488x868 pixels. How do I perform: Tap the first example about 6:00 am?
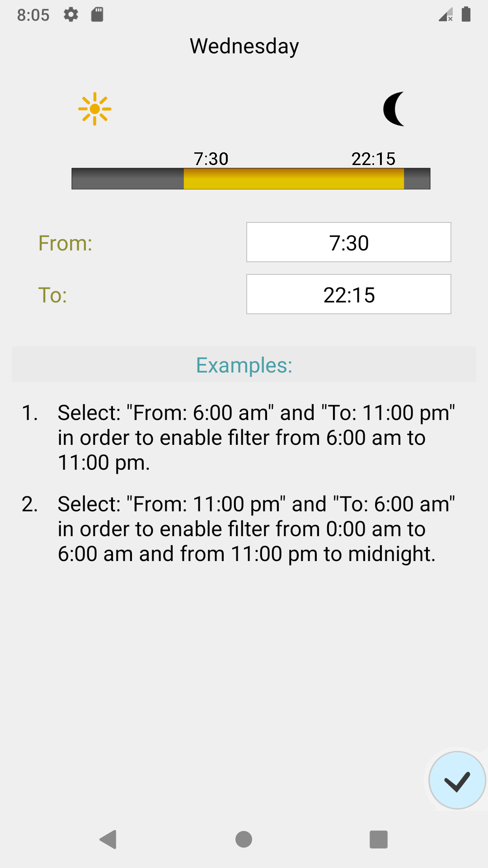256,438
